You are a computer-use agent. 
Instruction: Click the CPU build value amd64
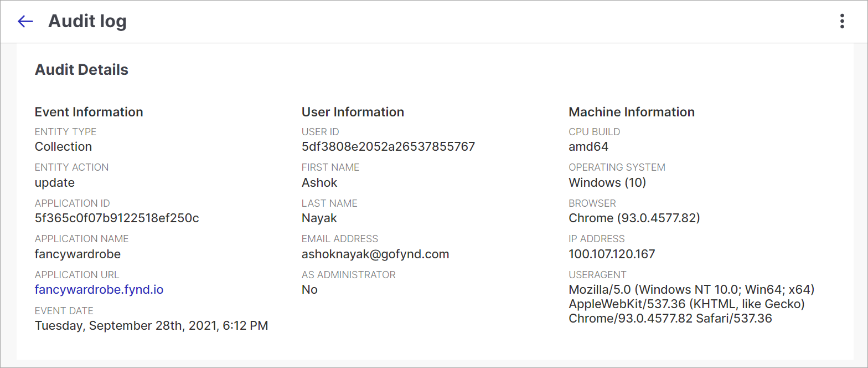[x=588, y=147]
